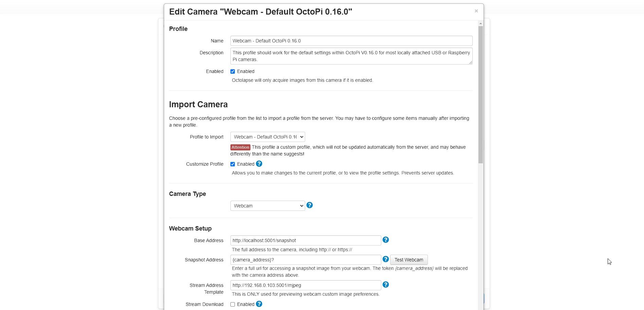The image size is (644, 310).
Task: Click the Description textarea resize handle
Action: [471, 62]
